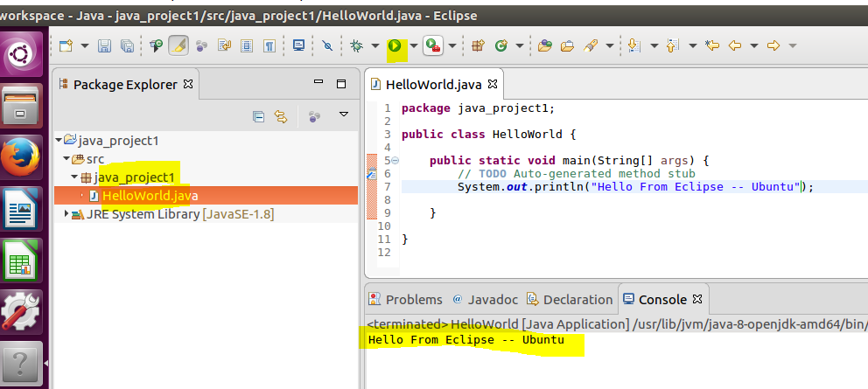Toggle focus on active task in Package Explorer
The width and height of the screenshot is (868, 389).
point(314,116)
